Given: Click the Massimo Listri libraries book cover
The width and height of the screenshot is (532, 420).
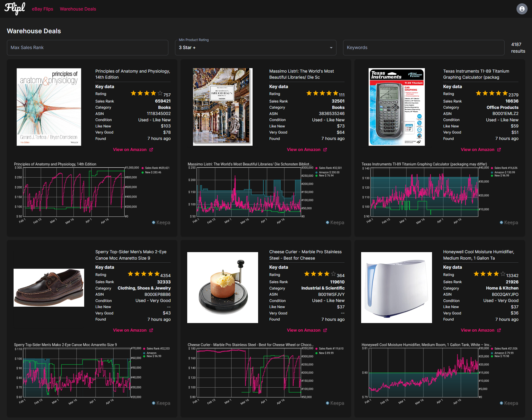Looking at the screenshot, I should coord(223,107).
